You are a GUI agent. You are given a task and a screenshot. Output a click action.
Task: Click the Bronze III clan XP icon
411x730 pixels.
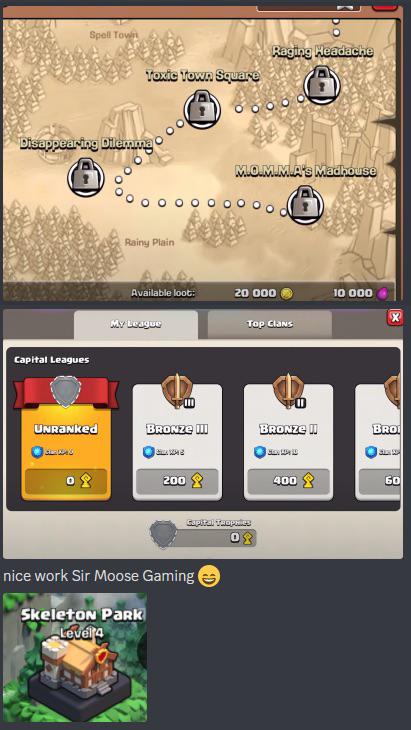148,452
